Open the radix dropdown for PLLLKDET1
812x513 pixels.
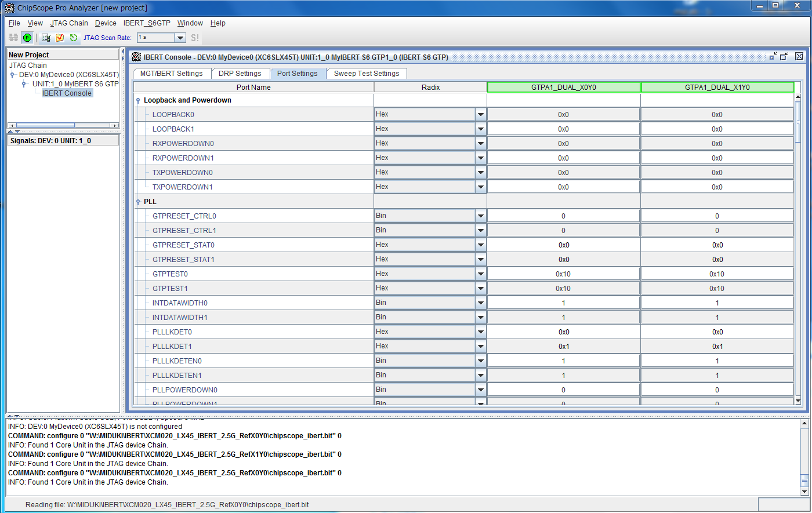point(481,346)
